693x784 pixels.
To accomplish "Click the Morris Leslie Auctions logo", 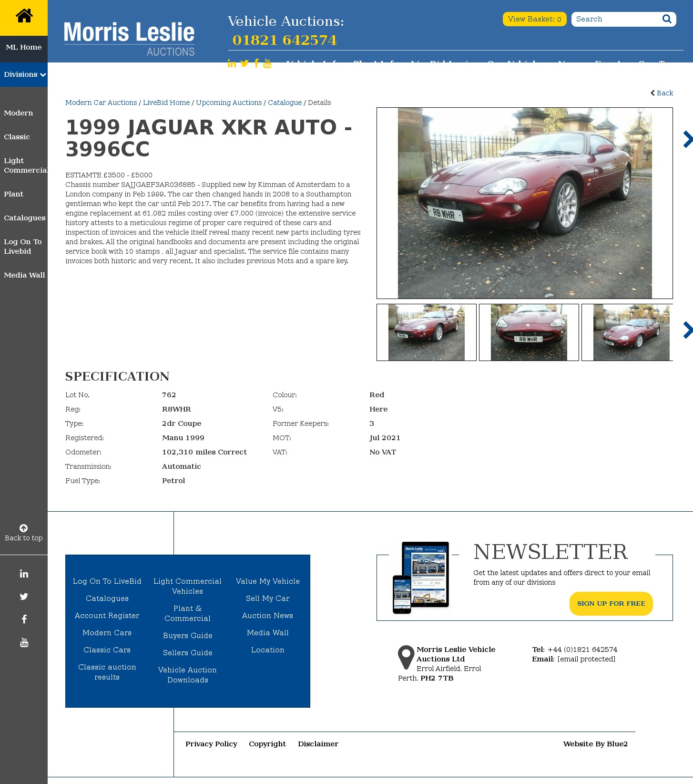I will pos(129,39).
